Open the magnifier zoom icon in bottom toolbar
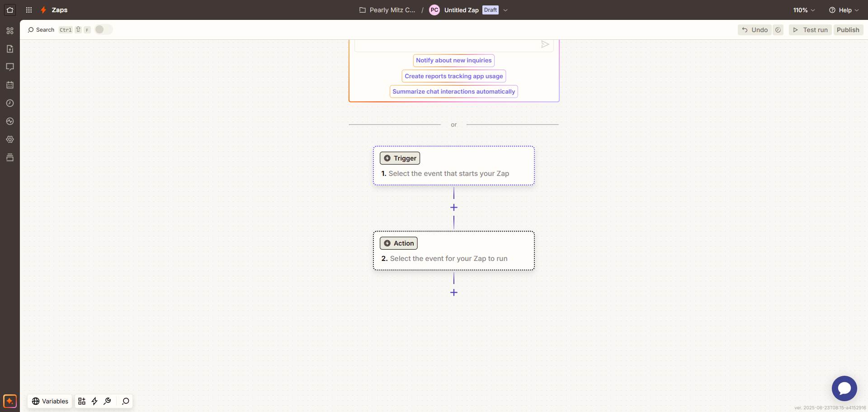 pyautogui.click(x=125, y=401)
